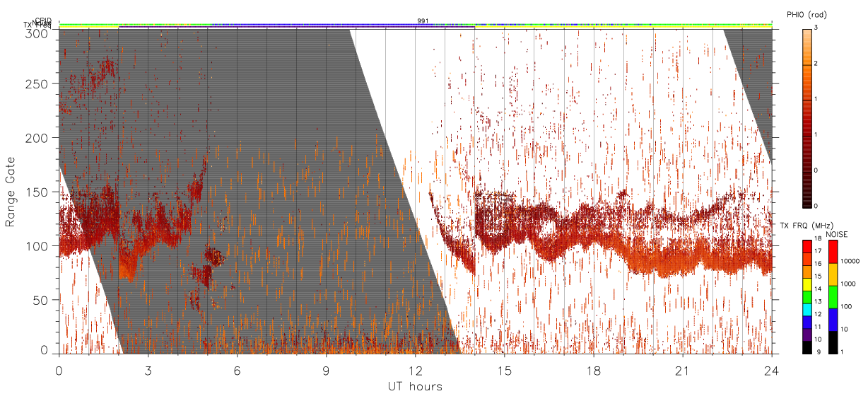Click the 'UT hours' x-axis title

415,387
